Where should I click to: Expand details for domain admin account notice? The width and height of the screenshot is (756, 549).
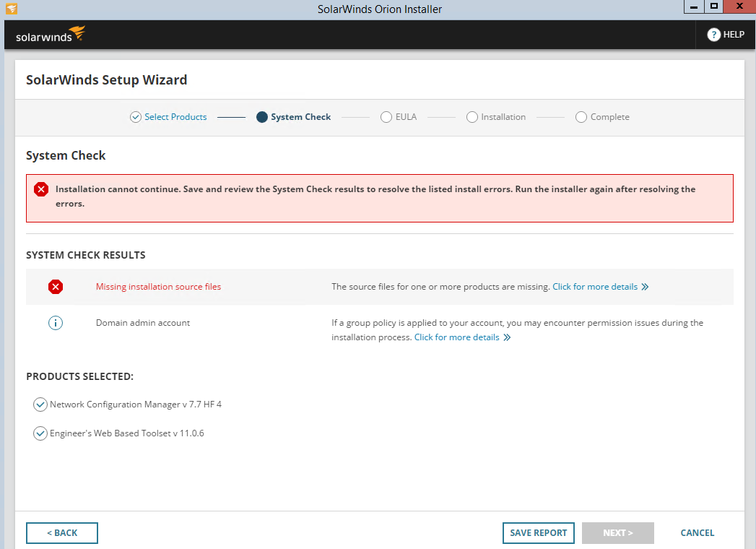pyautogui.click(x=462, y=337)
